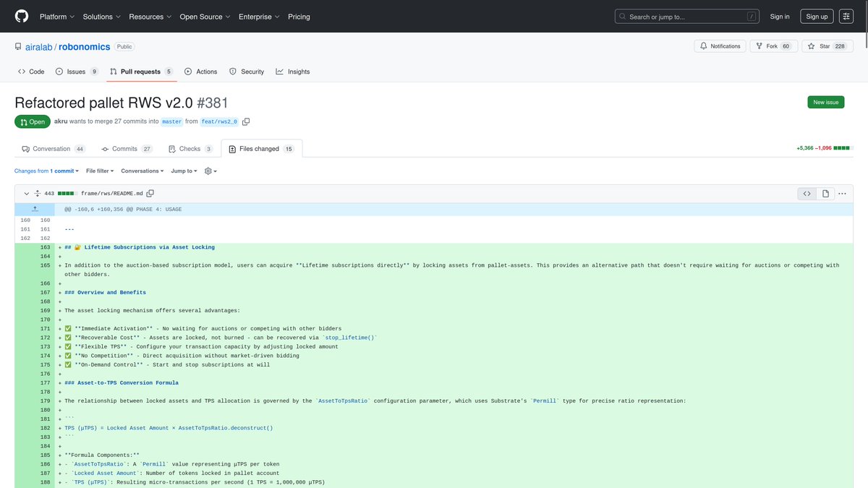Expand hidden lines above line 160
Image resolution: width=868 pixels, height=488 pixels.
[35, 209]
